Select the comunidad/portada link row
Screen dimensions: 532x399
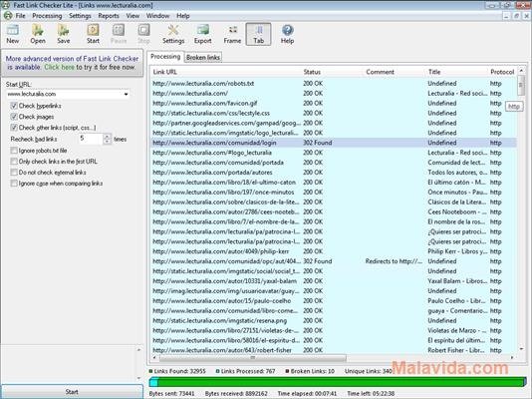tap(334, 163)
